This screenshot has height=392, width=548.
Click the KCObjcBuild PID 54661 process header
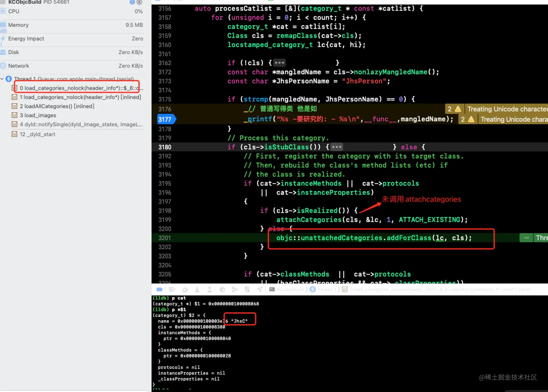(x=39, y=2)
